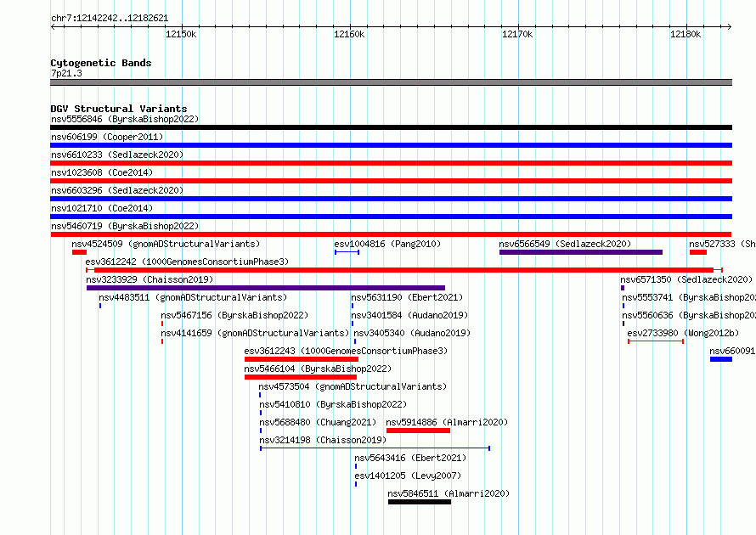Select the blue esv1004816 bracket feature
This screenshot has width=756, height=535.
pos(347,252)
